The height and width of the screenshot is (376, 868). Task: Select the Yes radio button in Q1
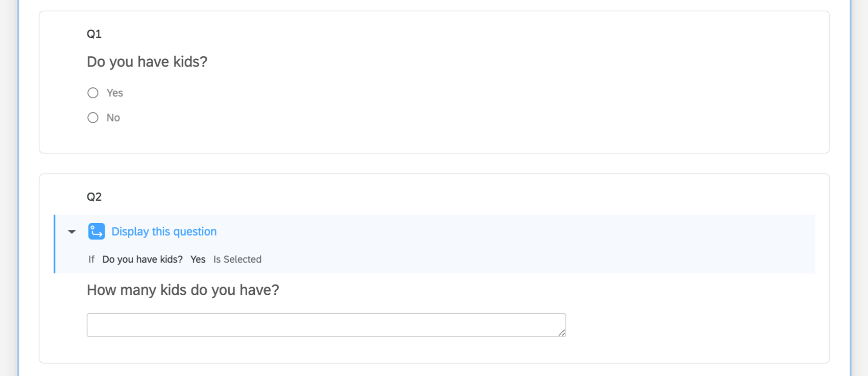click(x=93, y=93)
